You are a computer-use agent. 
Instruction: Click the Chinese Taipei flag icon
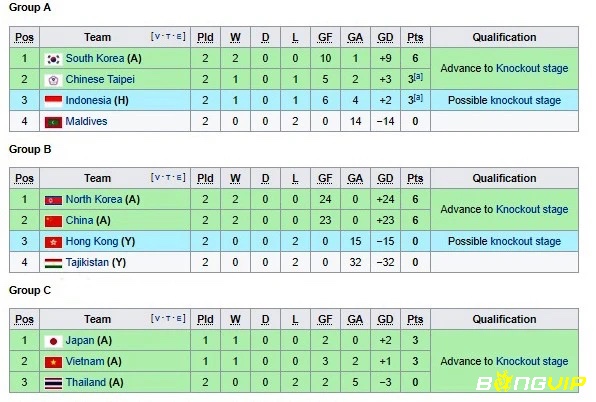[53, 80]
